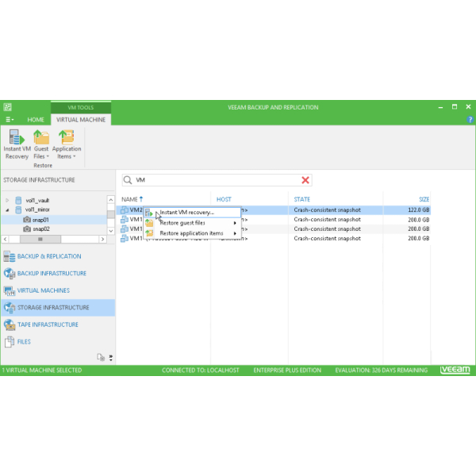This screenshot has width=476, height=476.
Task: Switch to the Home ribbon tab
Action: point(36,120)
